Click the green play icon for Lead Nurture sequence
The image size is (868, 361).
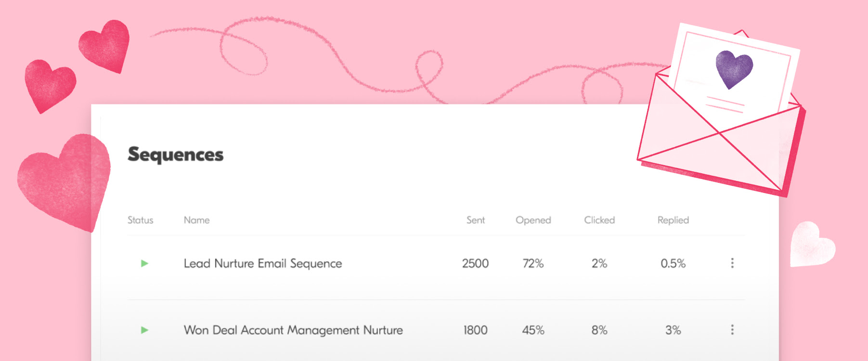(x=144, y=263)
